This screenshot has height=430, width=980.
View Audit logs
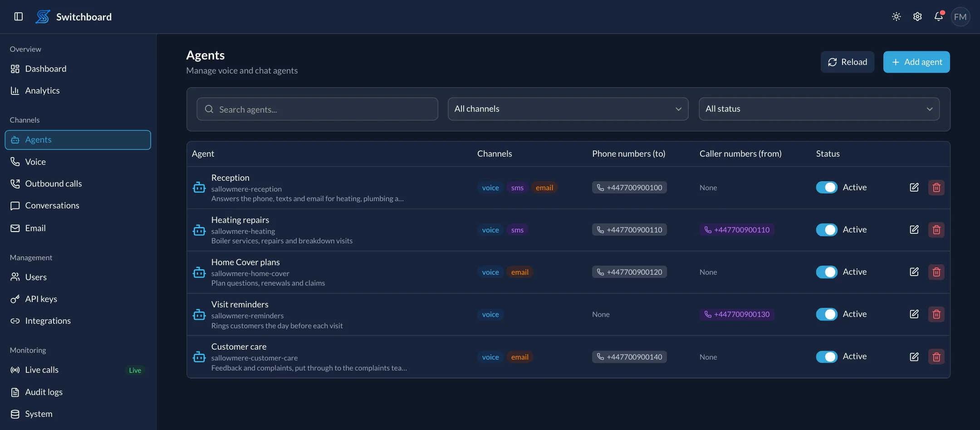[x=78, y=392]
